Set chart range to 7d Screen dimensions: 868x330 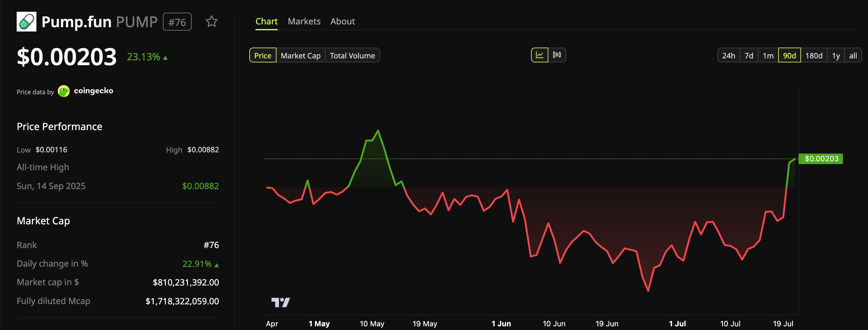(749, 55)
